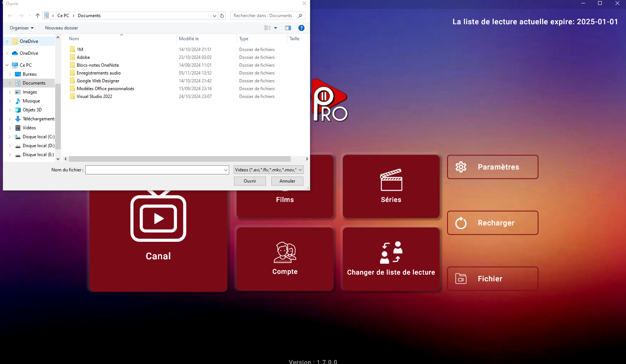
Task: Open the Organiser menu
Action: (22, 28)
